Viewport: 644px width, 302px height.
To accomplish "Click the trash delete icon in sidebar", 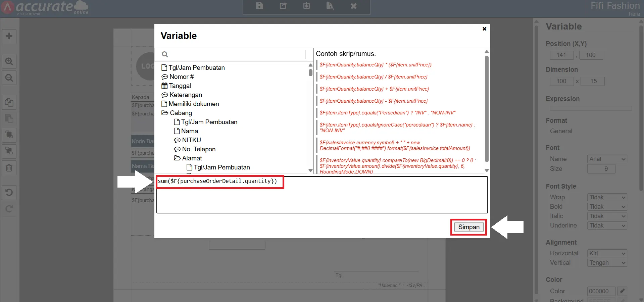I will tap(9, 168).
